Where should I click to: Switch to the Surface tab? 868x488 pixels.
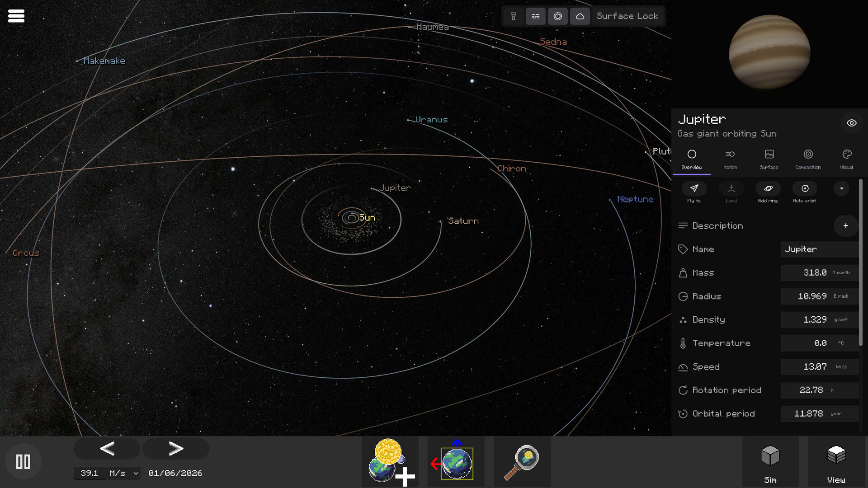pos(769,160)
